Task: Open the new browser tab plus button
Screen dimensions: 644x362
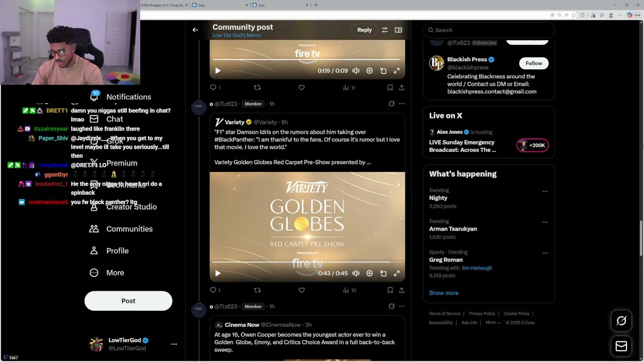Action: click(315, 5)
